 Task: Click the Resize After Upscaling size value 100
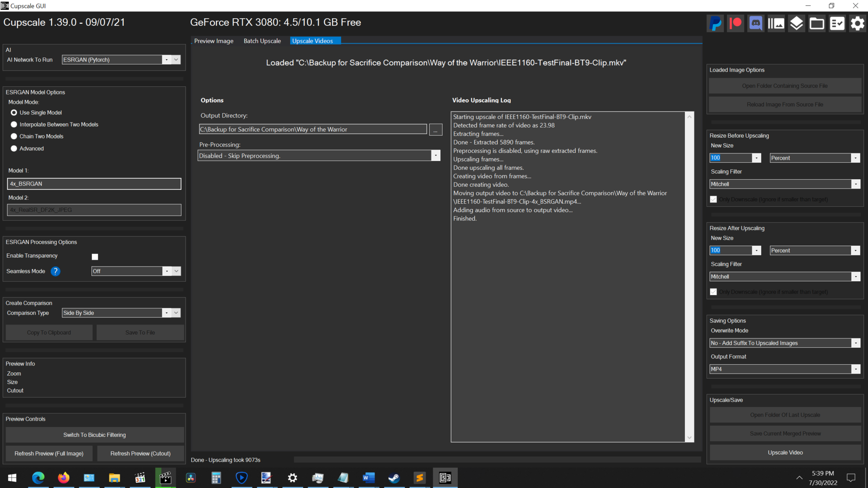pyautogui.click(x=715, y=250)
